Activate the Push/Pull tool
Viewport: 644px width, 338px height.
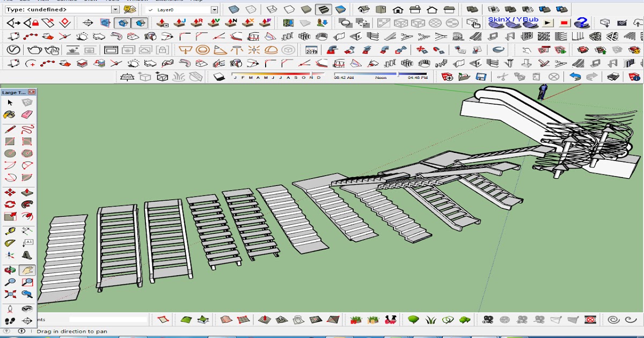(27, 192)
